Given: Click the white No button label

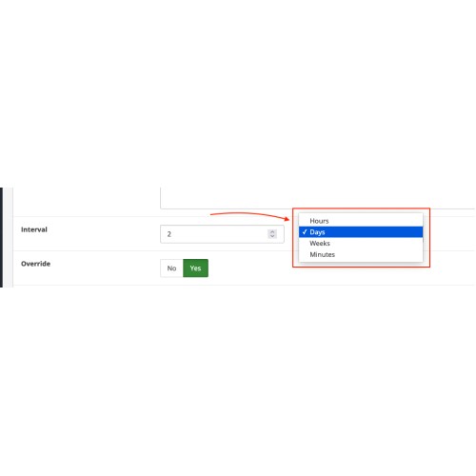Looking at the screenshot, I should click(171, 268).
